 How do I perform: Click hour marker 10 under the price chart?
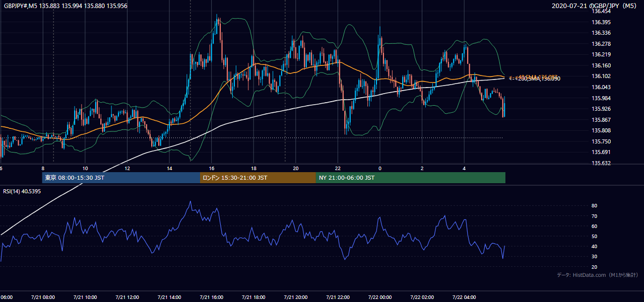click(85, 168)
